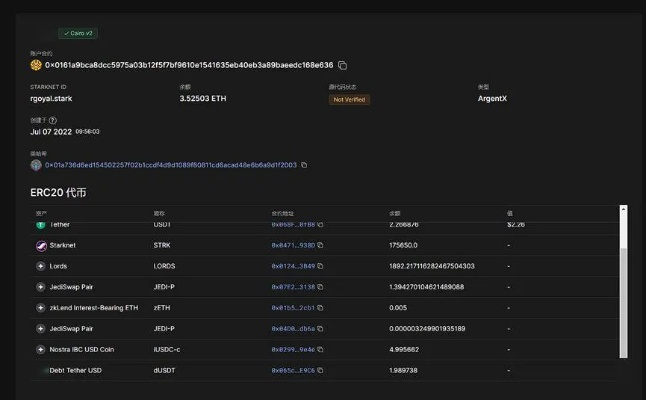Open the 0x07f2...3138 JediSwap Pair contract link
This screenshot has width=646, height=400.
tap(293, 287)
